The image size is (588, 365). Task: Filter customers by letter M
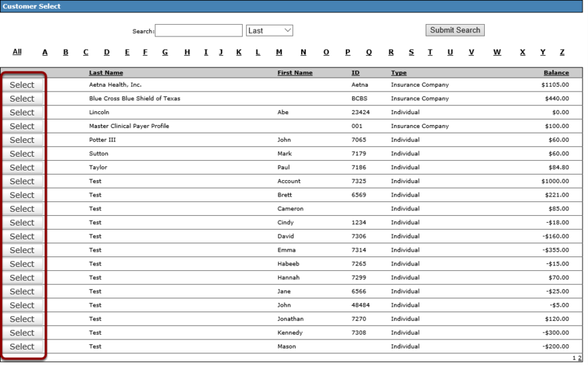coord(279,52)
